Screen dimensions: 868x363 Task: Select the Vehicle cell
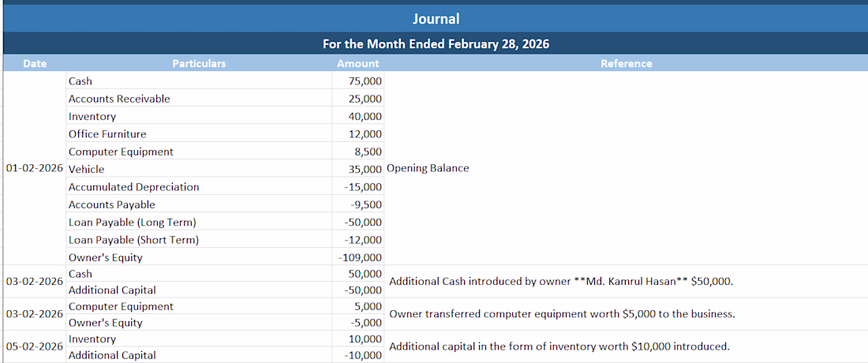coord(199,170)
